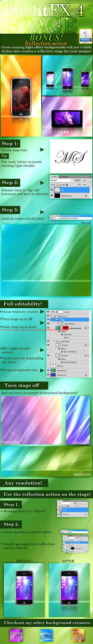93x644 pixels.
Task: Select Bevel and Emboss under Streaks 1
Action: coord(70,362)
